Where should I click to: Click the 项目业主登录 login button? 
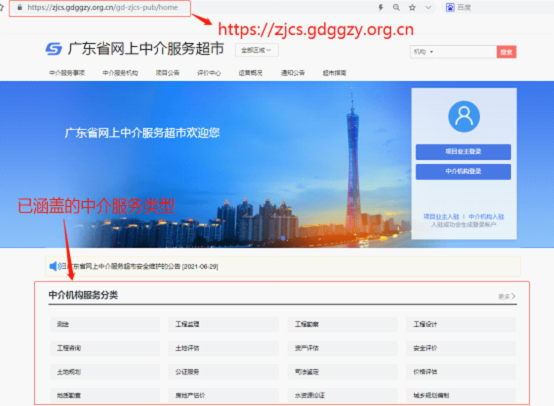(x=463, y=152)
